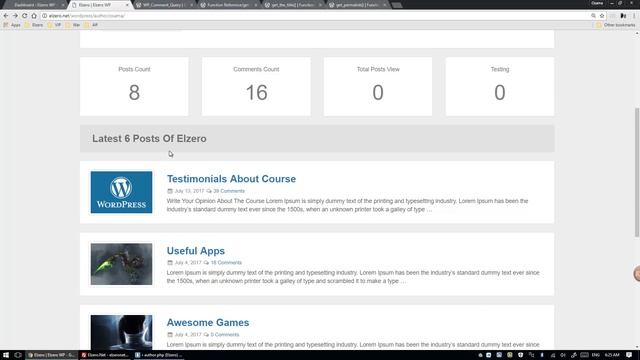Open the taskbar clock showing 6:25 AM
The width and height of the screenshot is (640, 360).
tap(612, 355)
